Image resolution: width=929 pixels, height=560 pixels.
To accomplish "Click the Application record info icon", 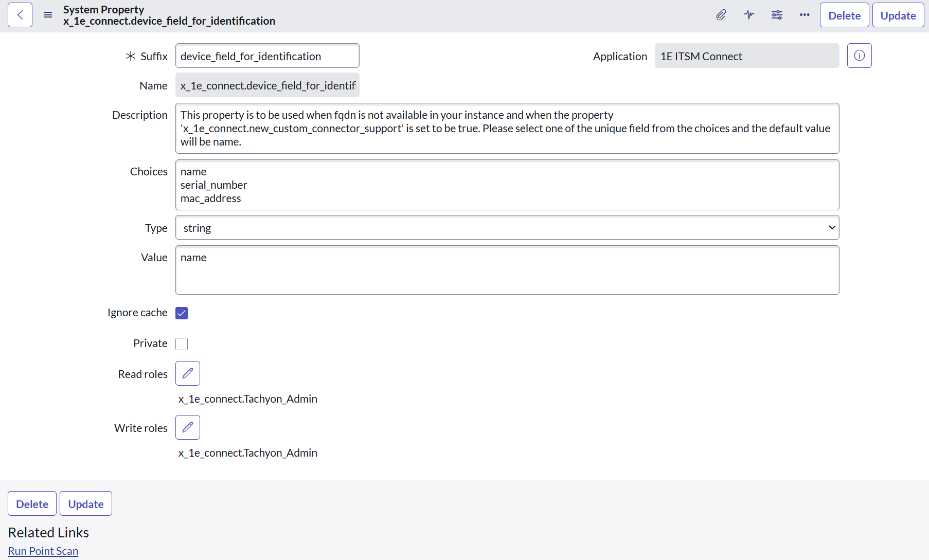I will pyautogui.click(x=859, y=56).
